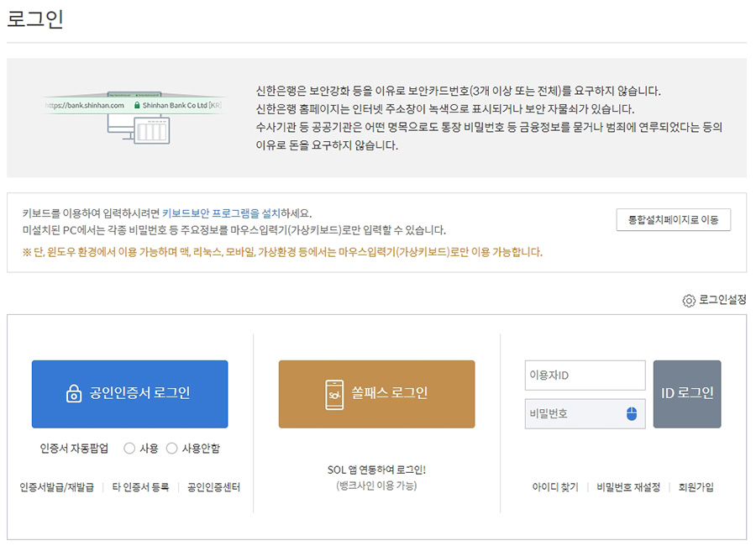Click the mouse-input icon in the 비밀번호 field
Screen dimensions: 756x546
632,413
